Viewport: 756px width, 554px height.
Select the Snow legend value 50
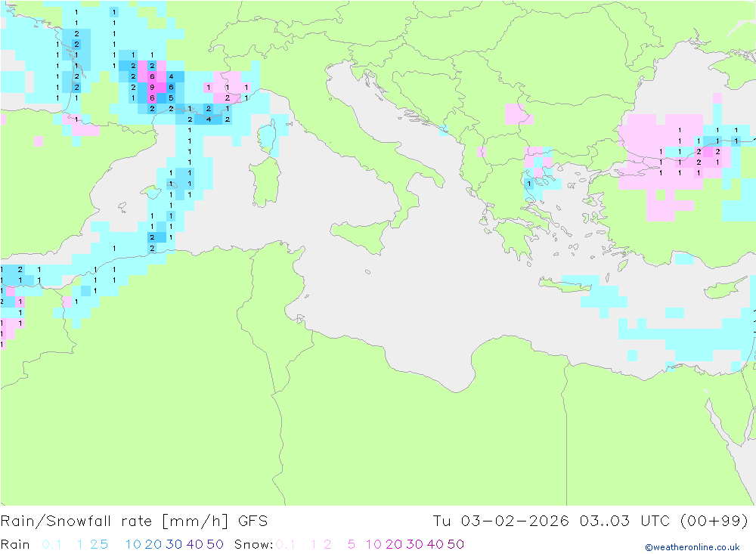456,544
